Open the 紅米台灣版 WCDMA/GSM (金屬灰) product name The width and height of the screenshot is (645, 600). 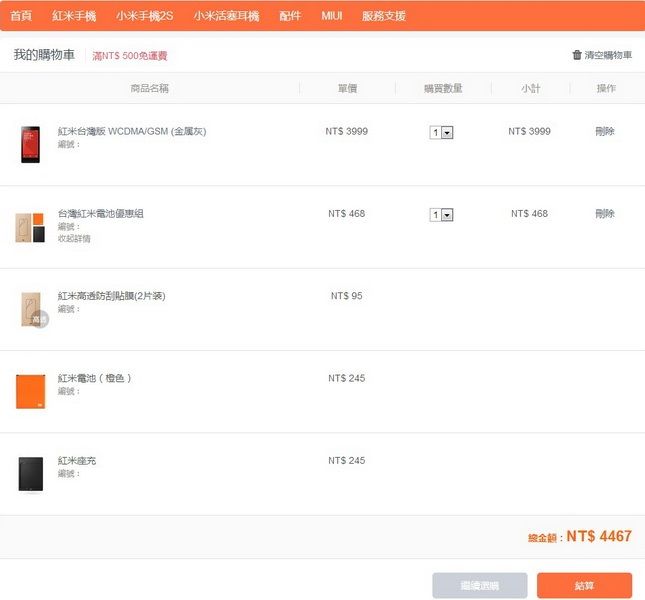click(x=132, y=131)
